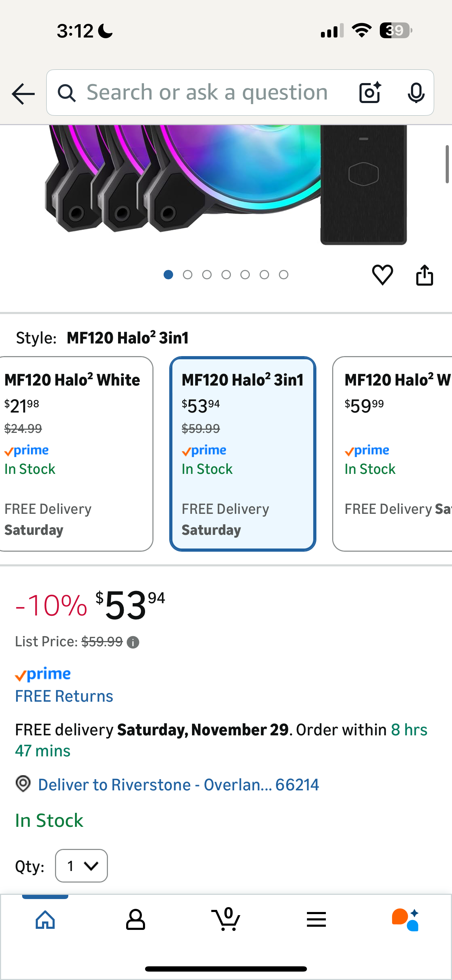Open the hamburger menu tab

pyautogui.click(x=316, y=919)
